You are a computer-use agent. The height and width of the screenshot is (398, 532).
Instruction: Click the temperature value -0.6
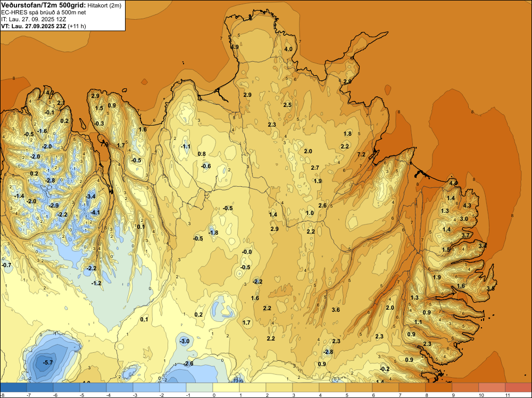pyautogui.click(x=206, y=166)
